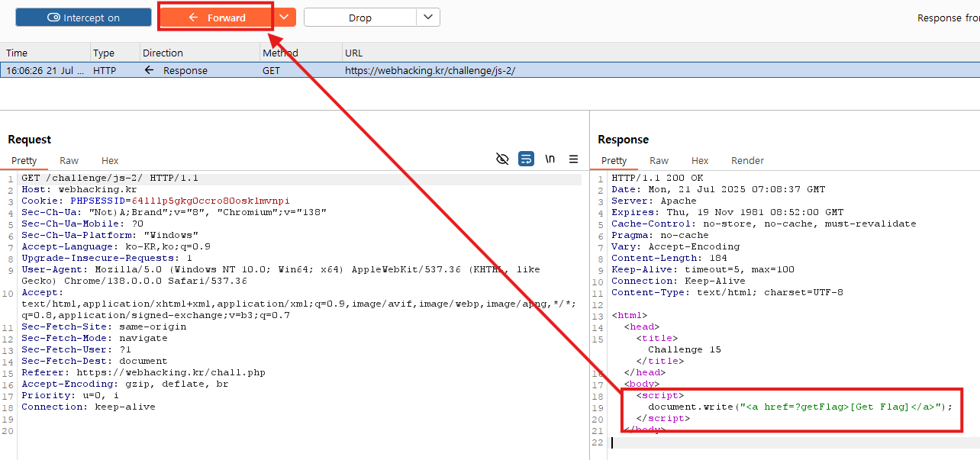Viewport: 980px width, 460px height.
Task: Open the Forward button dropdown arrow
Action: (x=284, y=17)
